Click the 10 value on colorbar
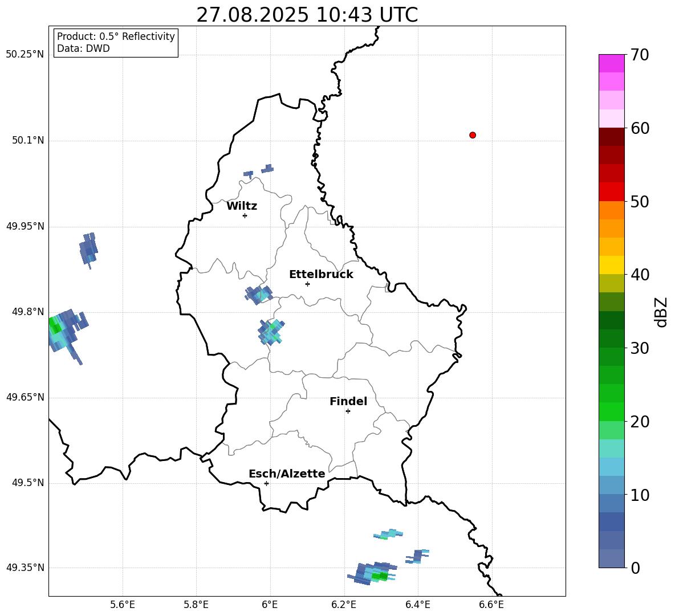Image resolution: width=675 pixels, height=616 pixels. coord(640,495)
